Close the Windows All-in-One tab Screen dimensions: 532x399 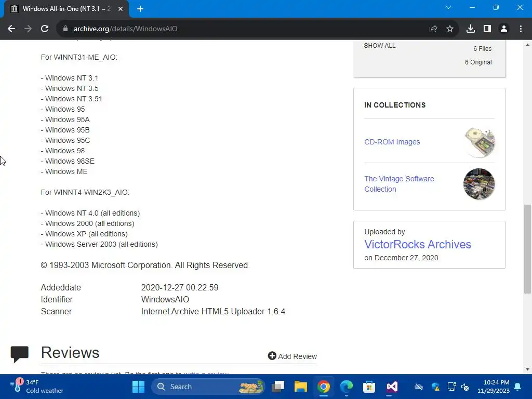point(121,9)
